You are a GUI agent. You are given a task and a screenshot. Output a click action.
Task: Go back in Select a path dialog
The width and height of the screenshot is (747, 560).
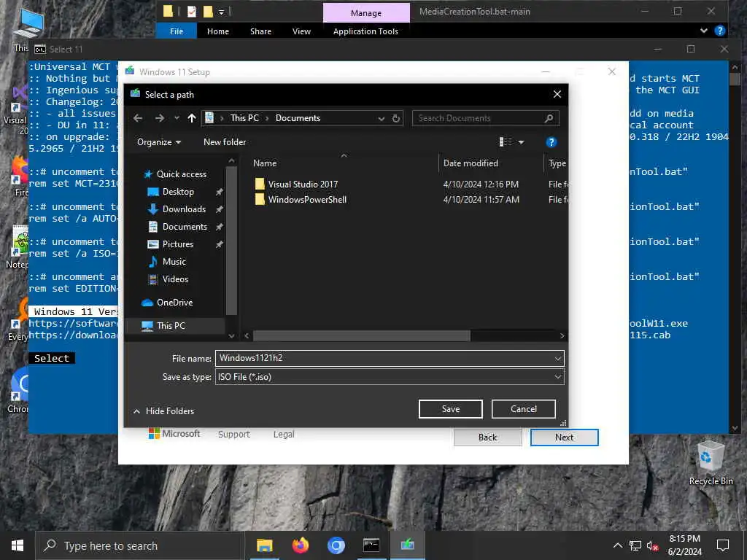[138, 118]
